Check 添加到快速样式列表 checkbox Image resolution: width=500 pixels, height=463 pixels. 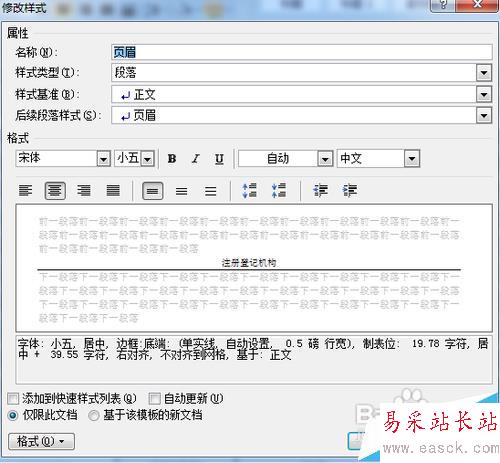13,398
